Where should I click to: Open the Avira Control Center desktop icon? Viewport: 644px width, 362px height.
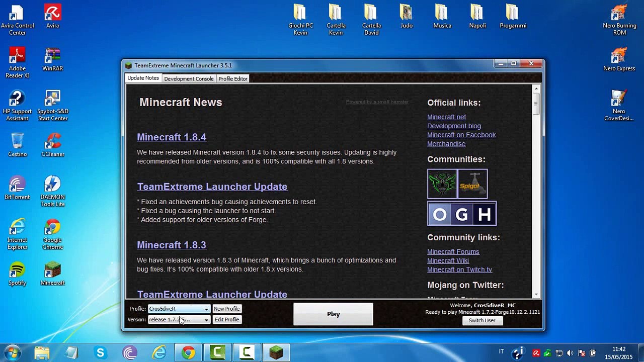pyautogui.click(x=17, y=20)
